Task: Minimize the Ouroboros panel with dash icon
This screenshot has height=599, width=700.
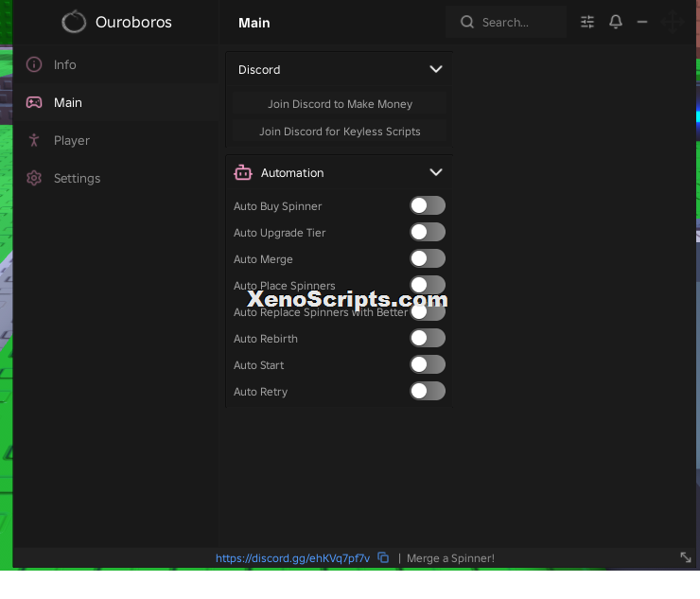Action: click(x=642, y=22)
